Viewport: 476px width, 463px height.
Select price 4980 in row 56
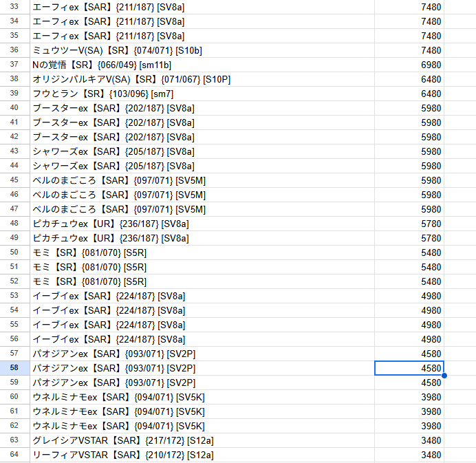[409, 339]
